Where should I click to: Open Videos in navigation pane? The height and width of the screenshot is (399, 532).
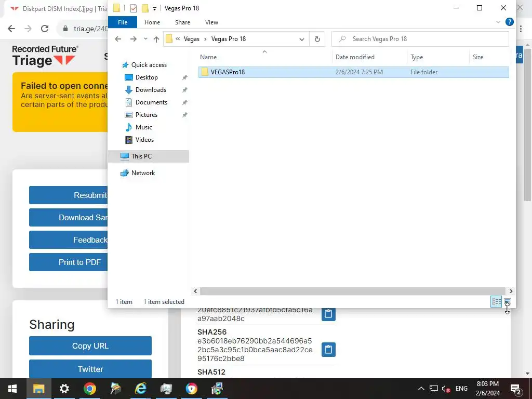pyautogui.click(x=144, y=140)
